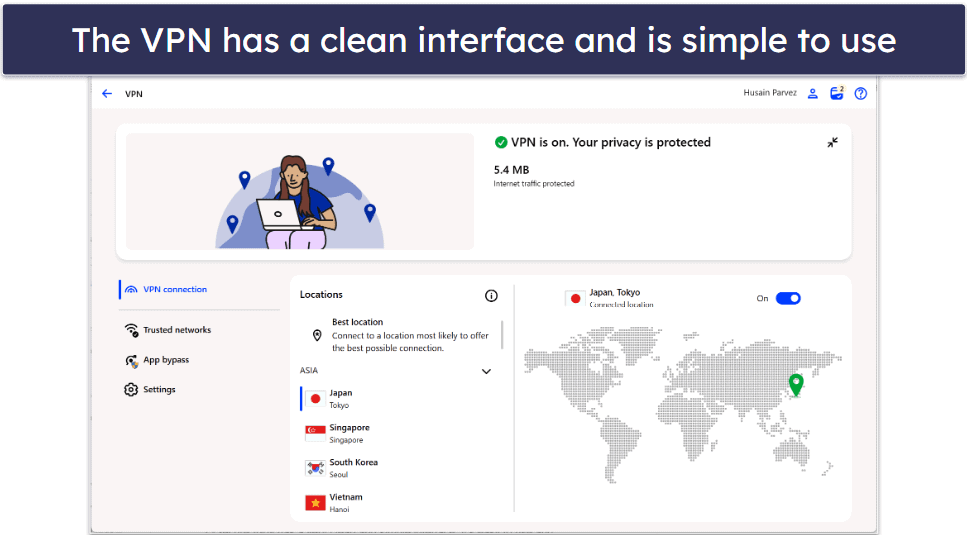This screenshot has width=967, height=535.
Task: Click the Singapore flag icon
Action: click(x=315, y=433)
